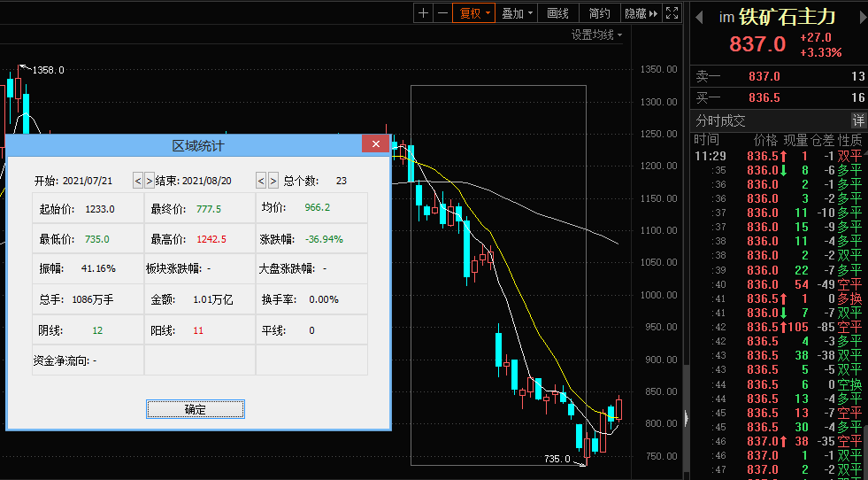Click the latest price 837.0
Image resolution: width=868 pixels, height=480 pixels.
coord(757,43)
